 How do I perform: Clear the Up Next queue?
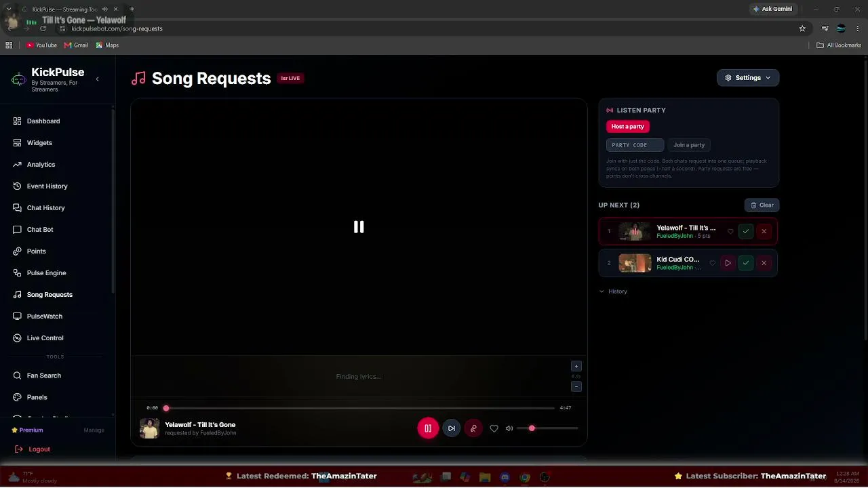762,205
